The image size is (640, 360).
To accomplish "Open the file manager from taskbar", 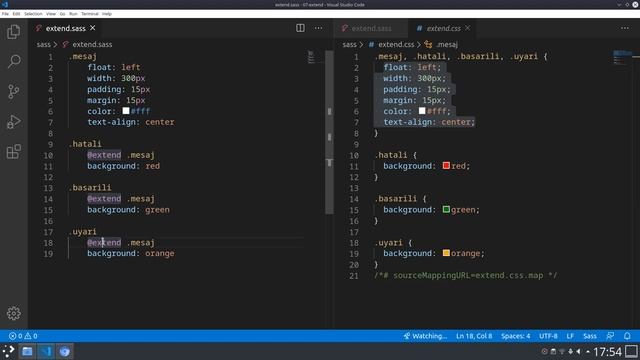I will 27,351.
